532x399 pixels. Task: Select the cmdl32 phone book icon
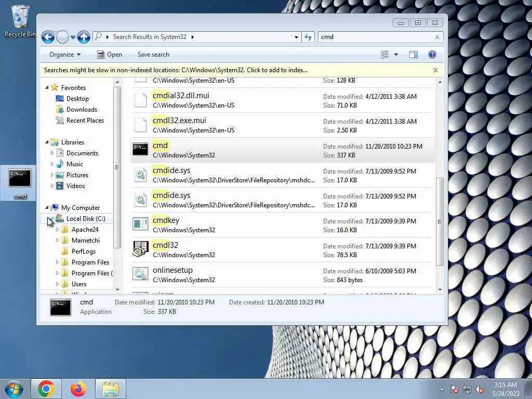(140, 249)
